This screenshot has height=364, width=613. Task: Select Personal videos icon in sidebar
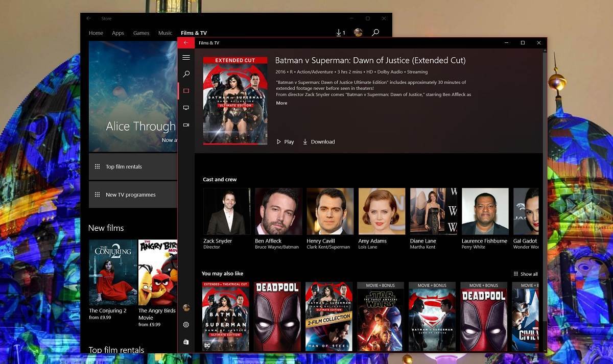pyautogui.click(x=186, y=125)
